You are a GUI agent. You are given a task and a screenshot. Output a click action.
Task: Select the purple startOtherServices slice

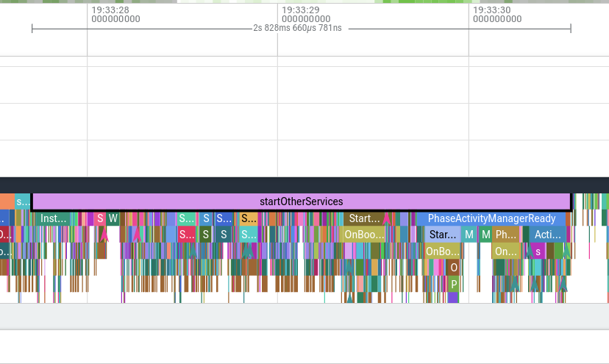[x=302, y=201]
